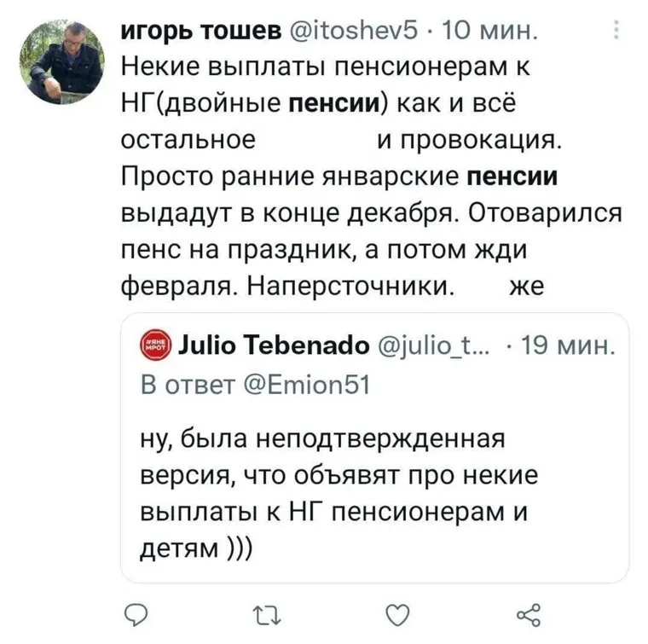Click bold пенсии after январские
The height and width of the screenshot is (644, 648).
point(514,177)
